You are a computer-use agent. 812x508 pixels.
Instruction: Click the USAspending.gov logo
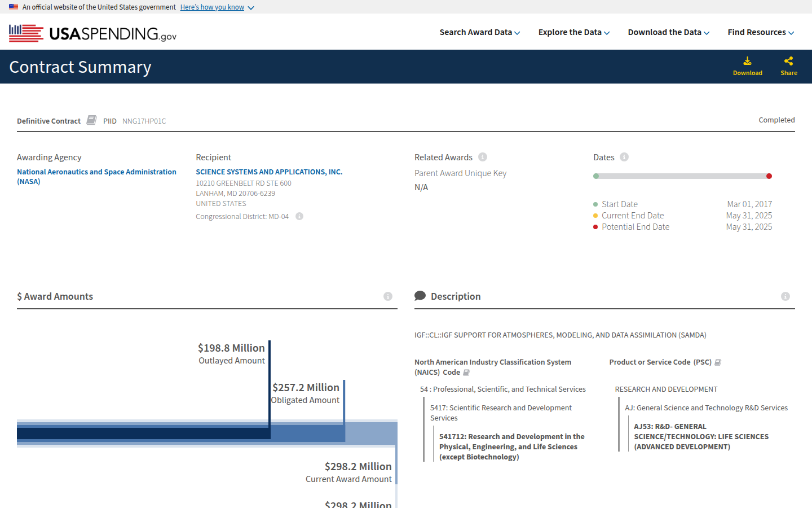click(x=92, y=33)
